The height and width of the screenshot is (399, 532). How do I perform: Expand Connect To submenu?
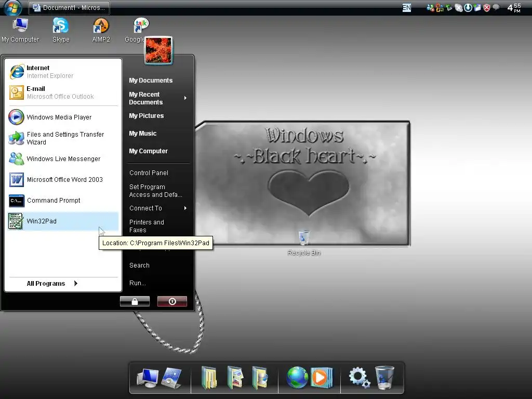158,208
